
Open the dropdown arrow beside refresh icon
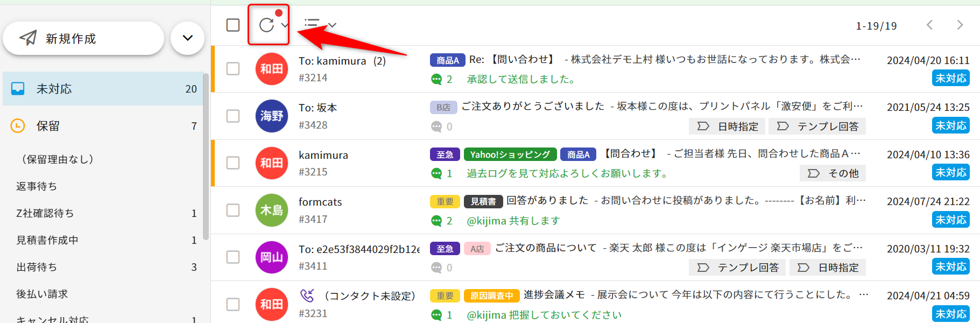click(285, 25)
